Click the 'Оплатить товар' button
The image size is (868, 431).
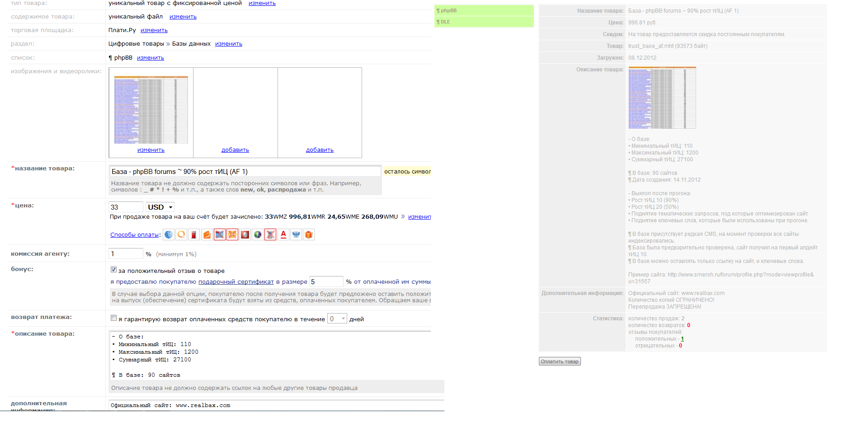[x=560, y=361]
